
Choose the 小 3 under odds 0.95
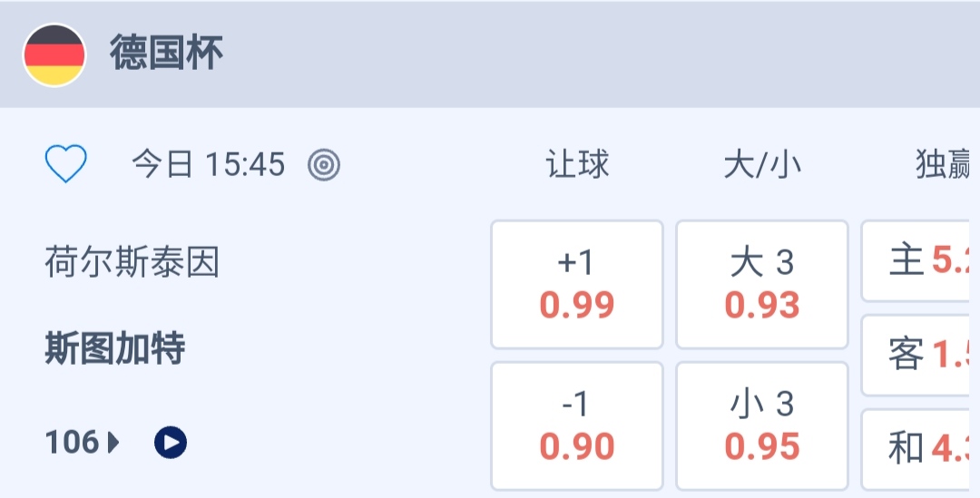[762, 425]
